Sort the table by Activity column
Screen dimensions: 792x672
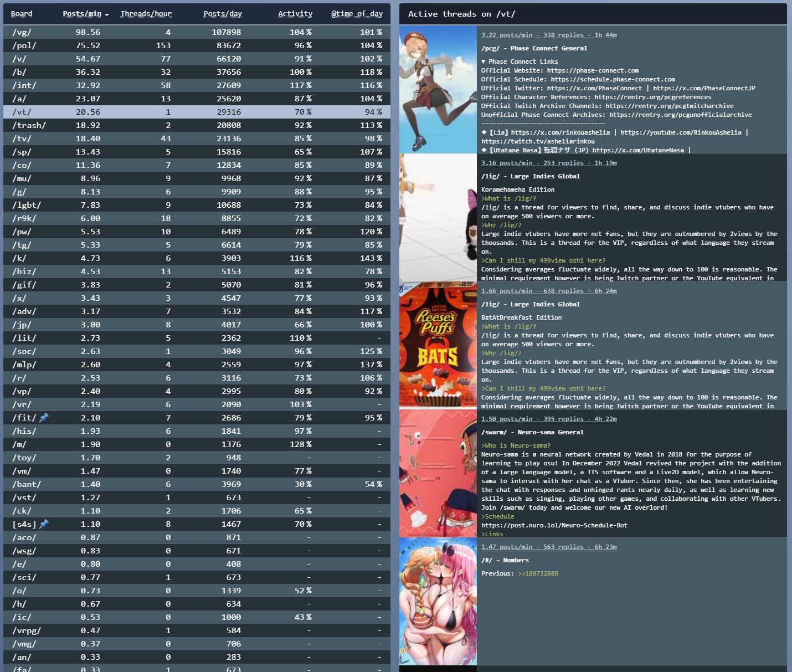coord(295,14)
